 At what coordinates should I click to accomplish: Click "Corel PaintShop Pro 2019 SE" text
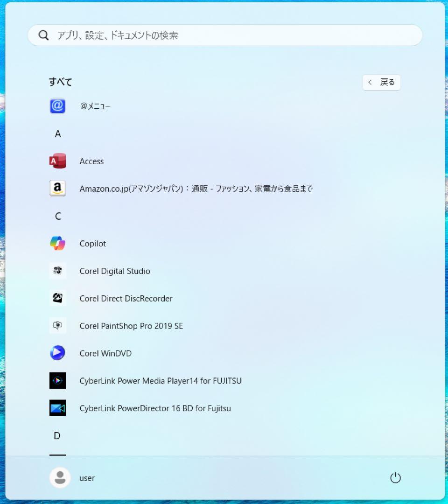click(x=131, y=326)
